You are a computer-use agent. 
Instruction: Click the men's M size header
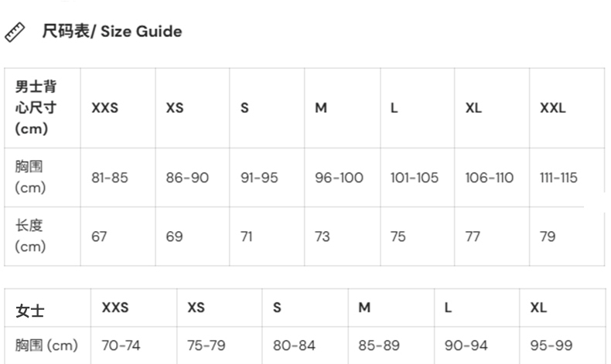coord(321,108)
